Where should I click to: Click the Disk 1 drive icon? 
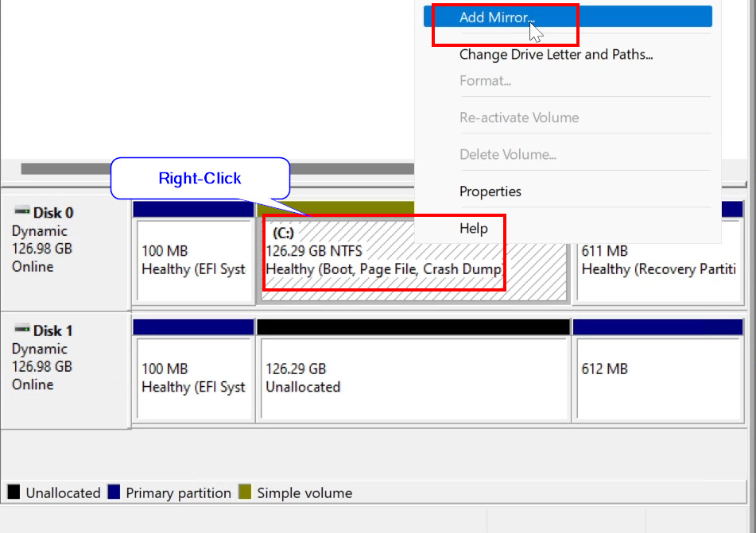(x=21, y=330)
